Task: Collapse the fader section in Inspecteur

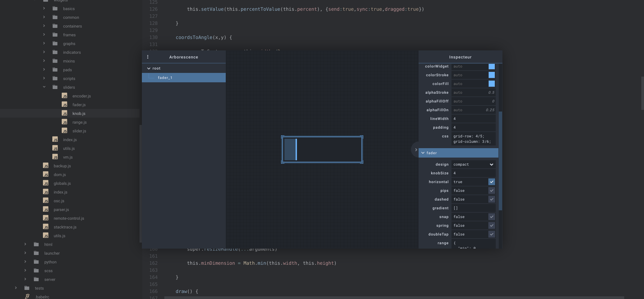Action: [x=423, y=153]
